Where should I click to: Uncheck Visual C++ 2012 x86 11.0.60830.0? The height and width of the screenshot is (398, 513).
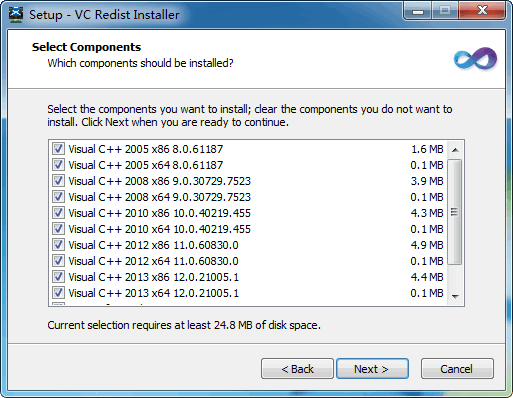(x=58, y=245)
